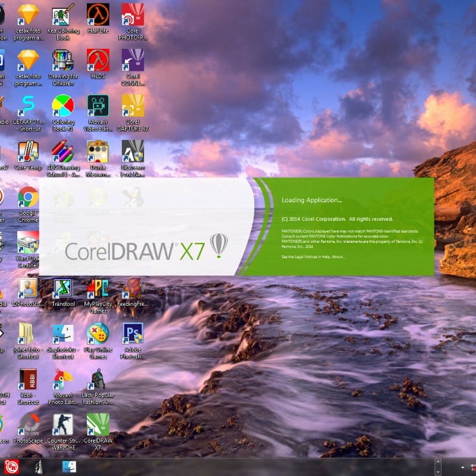Open the diaphotoku - Shortcut icon
Image resolution: width=476 pixels, height=476 pixels.
[63, 340]
